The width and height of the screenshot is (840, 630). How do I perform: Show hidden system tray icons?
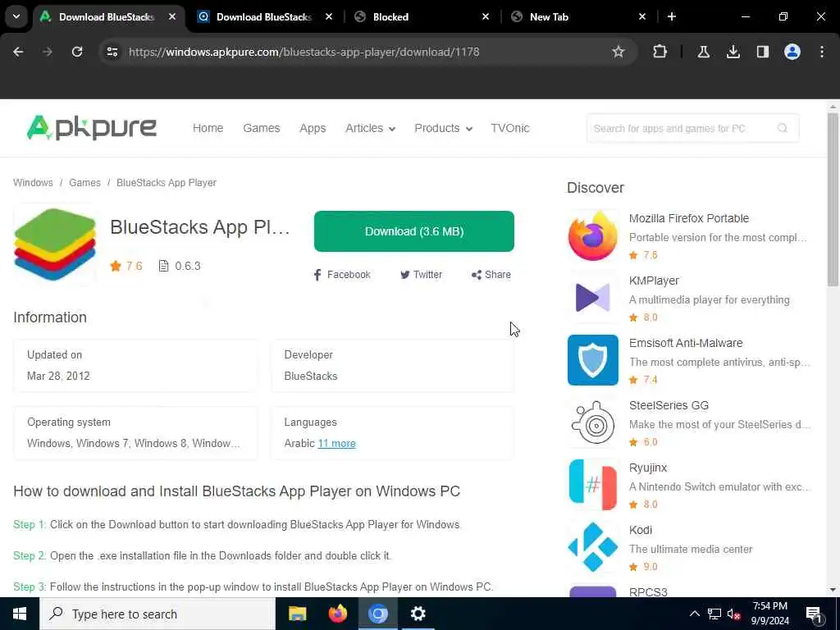pos(694,614)
